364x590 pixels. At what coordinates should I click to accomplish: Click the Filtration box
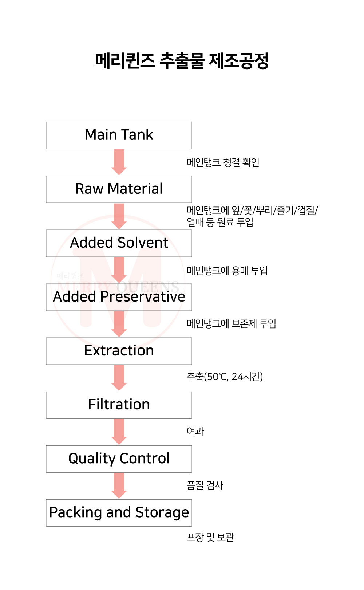119,405
